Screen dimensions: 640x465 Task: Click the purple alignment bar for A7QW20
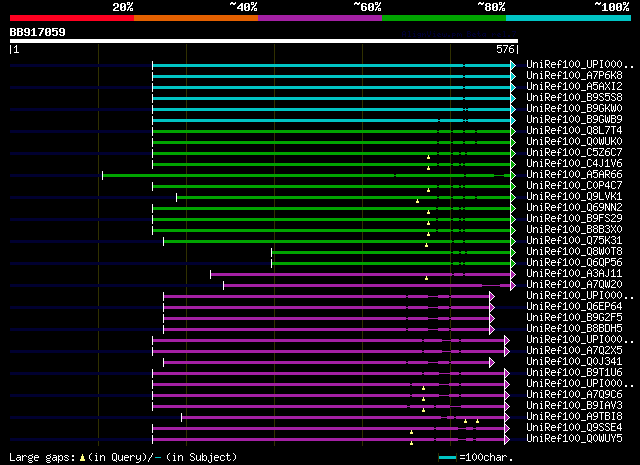coord(367,286)
